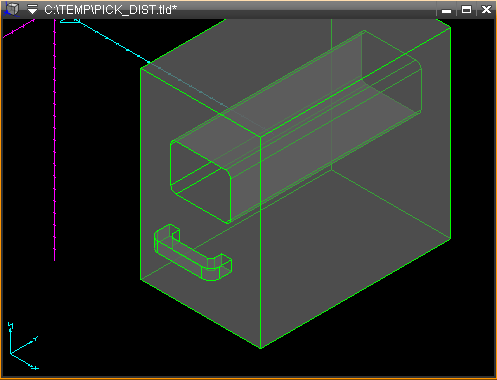The image size is (497, 380).
Task: Maximize the PICK_DIST.tld view window
Action: coord(466,10)
